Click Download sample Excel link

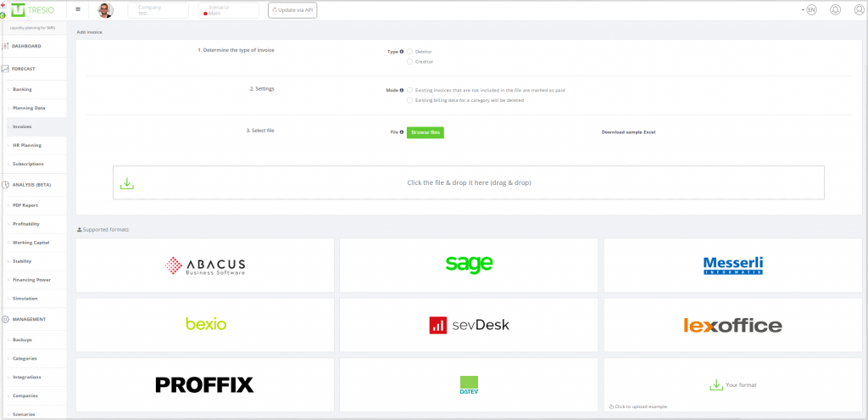[x=628, y=132]
